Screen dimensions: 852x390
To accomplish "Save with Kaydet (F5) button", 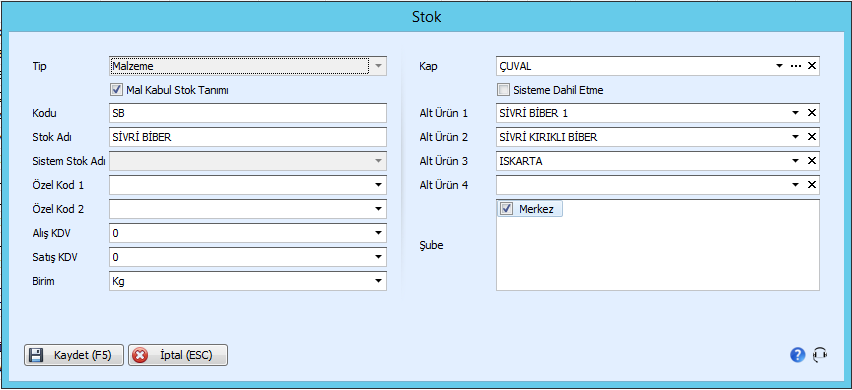I will point(74,356).
